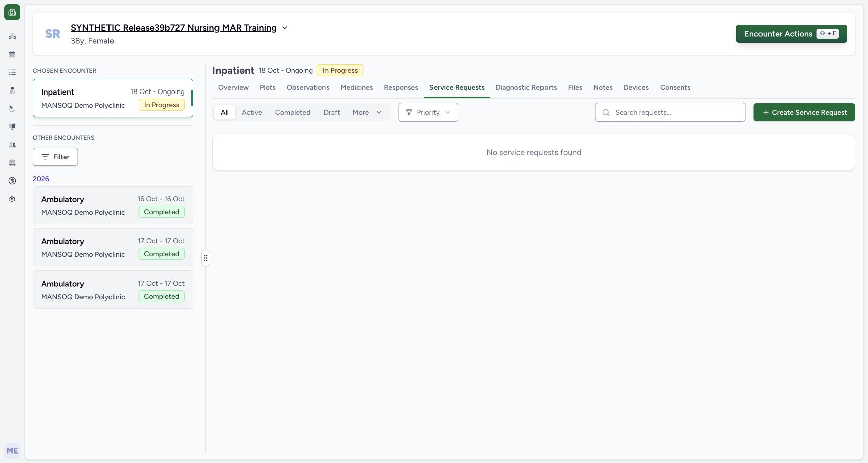Viewport: 868px width, 463px height.
Task: Open Encounter Actions menu
Action: [x=792, y=34]
